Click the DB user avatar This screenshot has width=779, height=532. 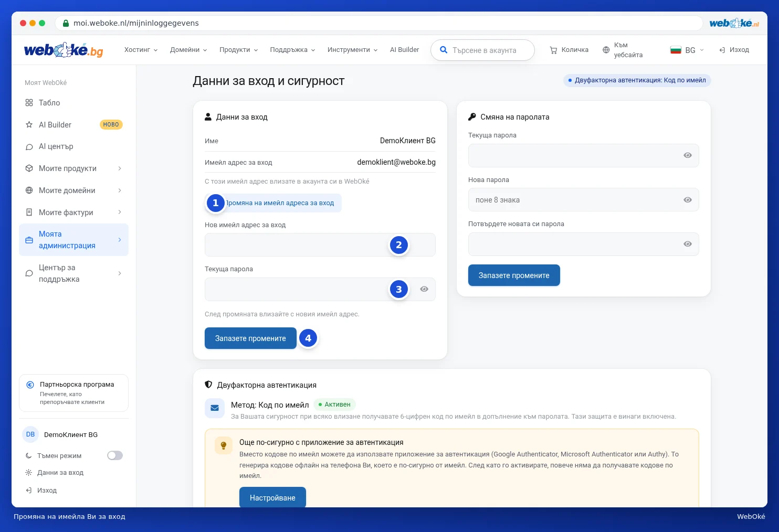[30, 434]
